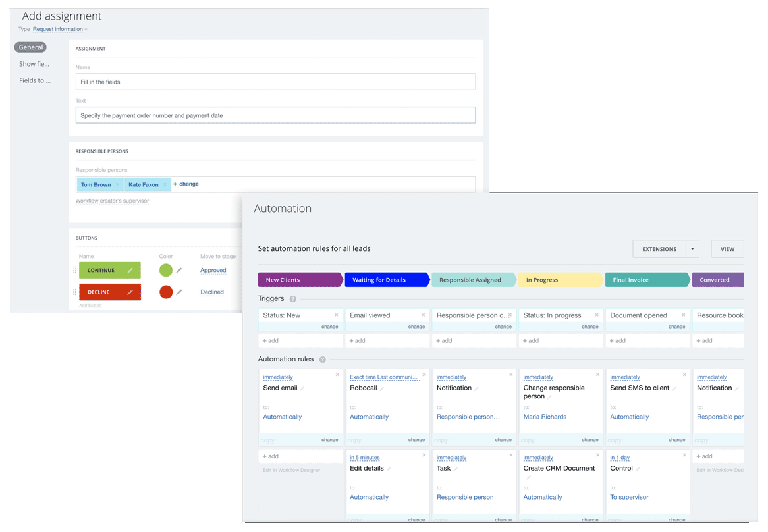Click the VIEW button
The width and height of the screenshot is (768, 532).
point(727,249)
